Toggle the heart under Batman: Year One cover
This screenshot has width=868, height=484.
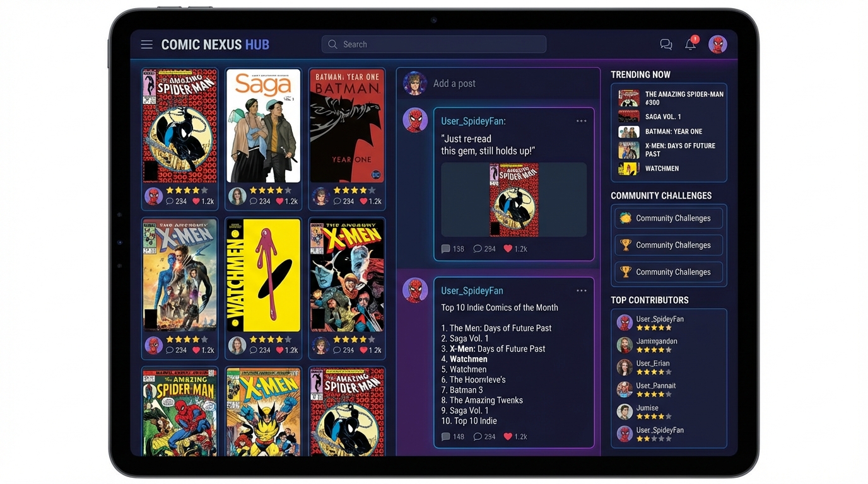[363, 202]
